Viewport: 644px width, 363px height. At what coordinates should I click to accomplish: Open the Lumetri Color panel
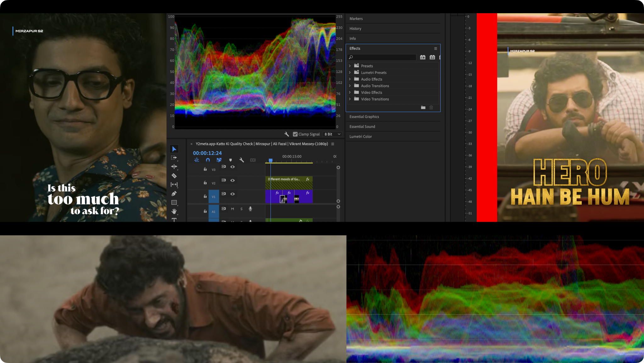360,137
